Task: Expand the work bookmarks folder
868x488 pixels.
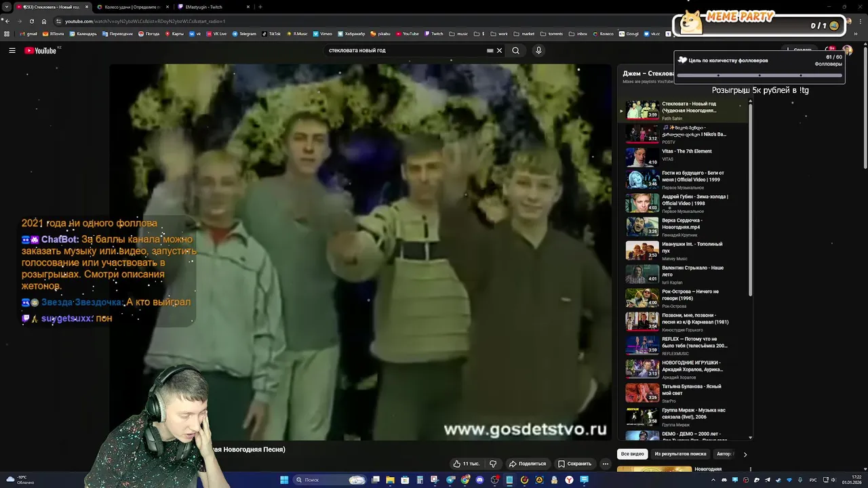Action: (x=499, y=34)
